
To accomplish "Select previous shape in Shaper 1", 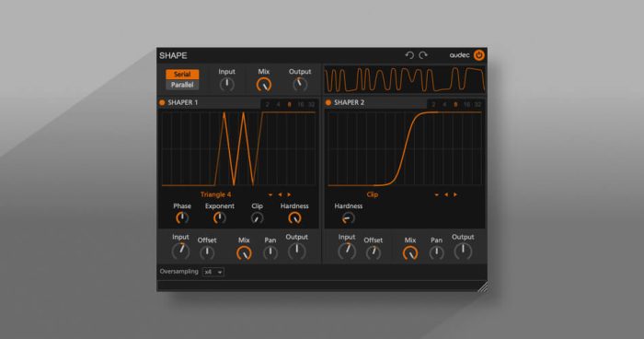I will point(280,194).
